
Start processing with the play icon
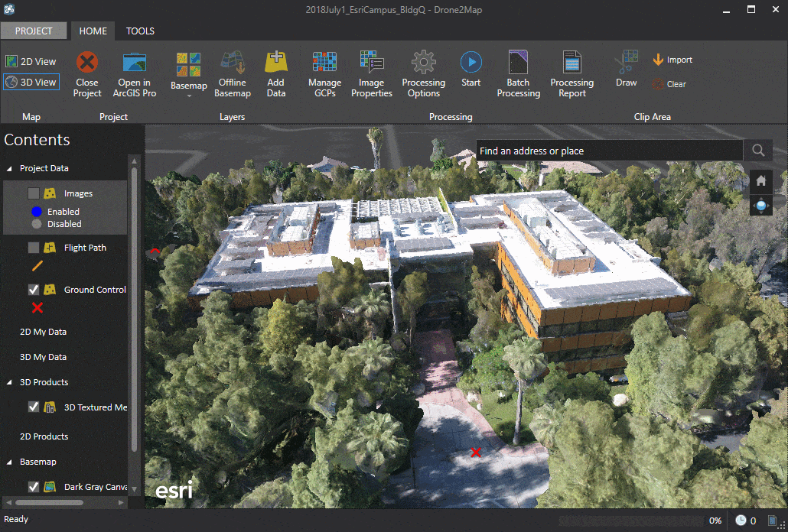pos(471,62)
